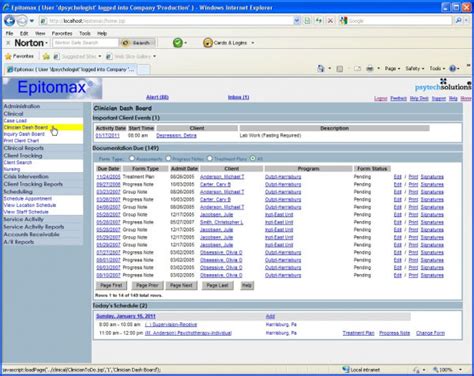Open the Inbox link in header
This screenshot has width=474, height=376.
238,97
